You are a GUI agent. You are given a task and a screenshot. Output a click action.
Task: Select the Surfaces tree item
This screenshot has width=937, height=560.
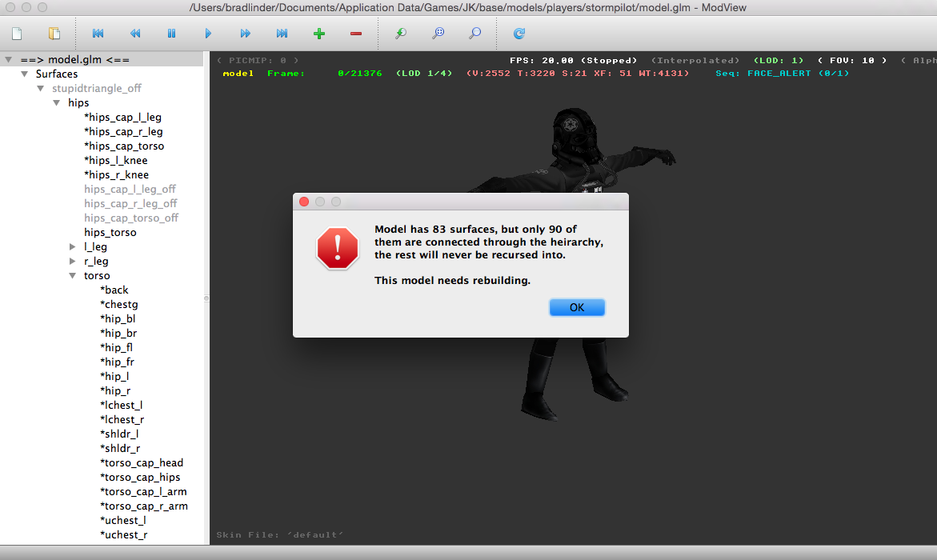[x=57, y=74]
